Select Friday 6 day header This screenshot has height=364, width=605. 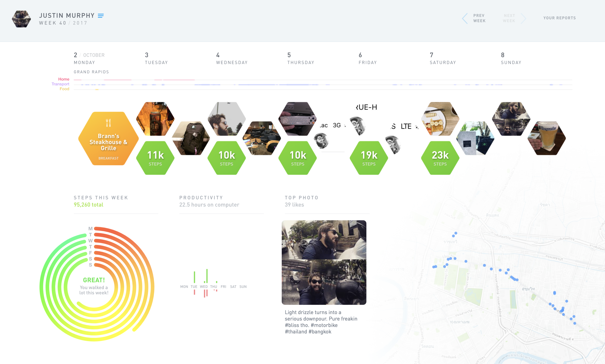pyautogui.click(x=368, y=58)
